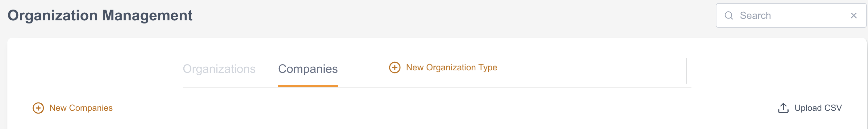Click the plus icon beside New Organization Type

coord(394,67)
